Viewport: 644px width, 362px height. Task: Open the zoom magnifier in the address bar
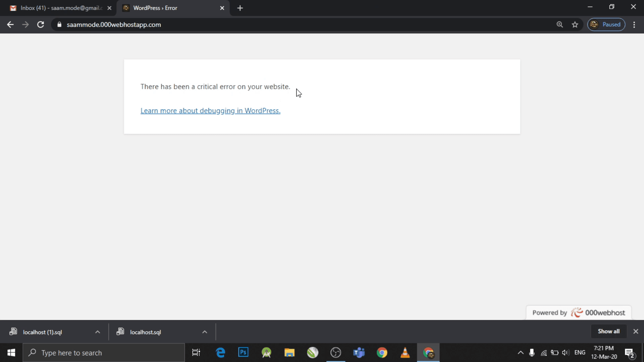point(560,24)
